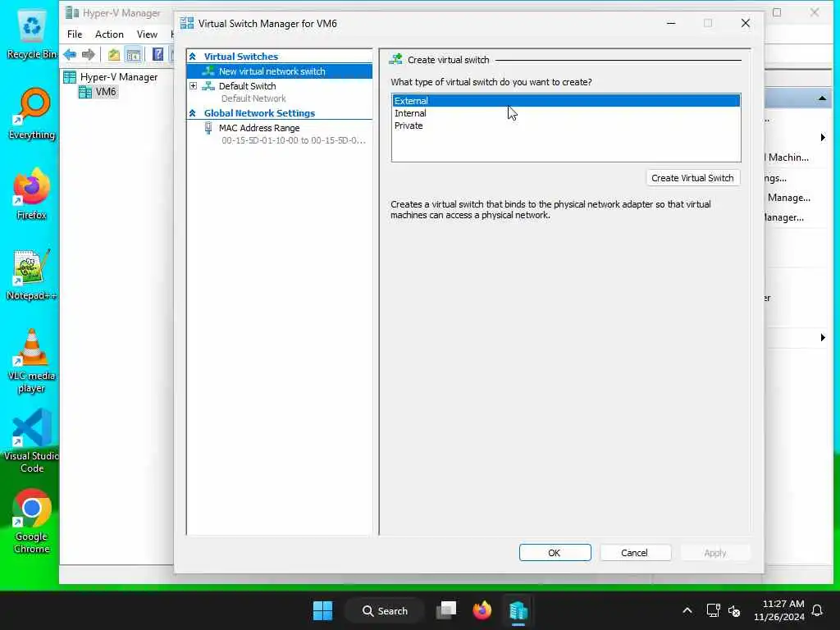Click the muted volume tray icon

pos(734,610)
